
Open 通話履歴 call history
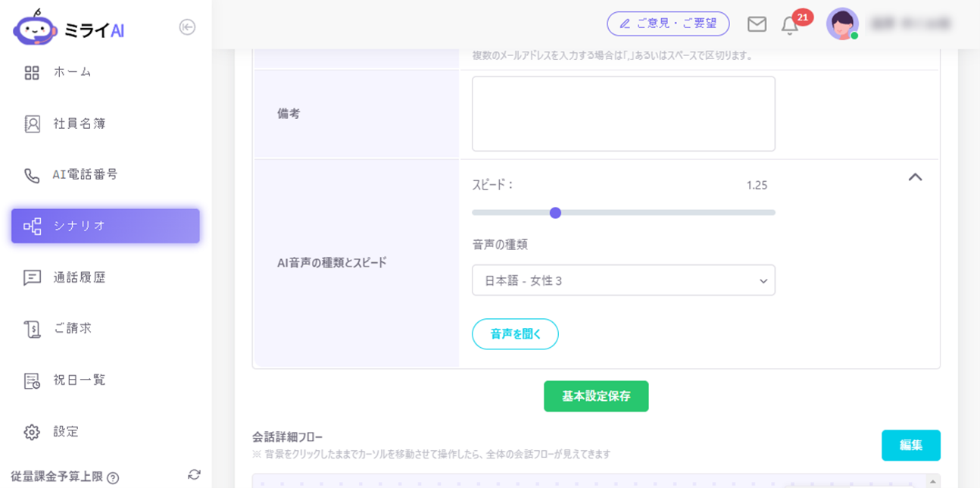pos(79,277)
